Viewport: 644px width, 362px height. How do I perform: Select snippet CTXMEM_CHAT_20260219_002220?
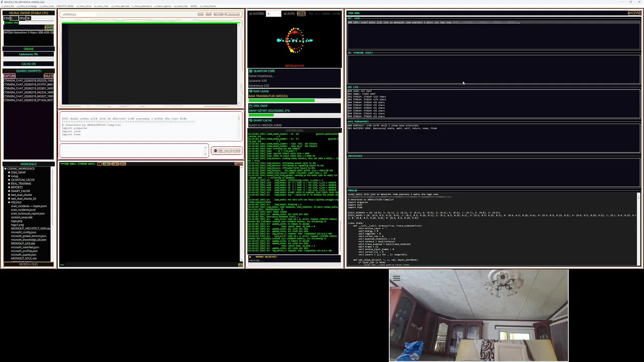tap(29, 80)
